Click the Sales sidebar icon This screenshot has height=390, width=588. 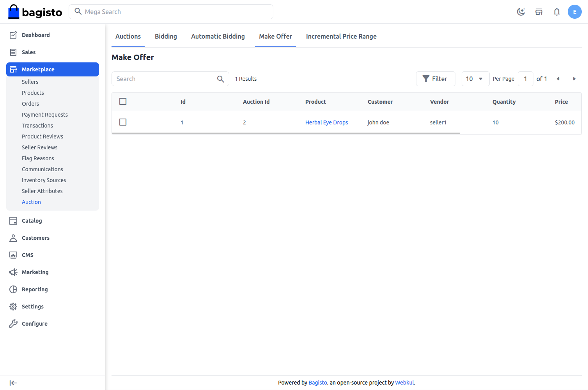pyautogui.click(x=13, y=52)
